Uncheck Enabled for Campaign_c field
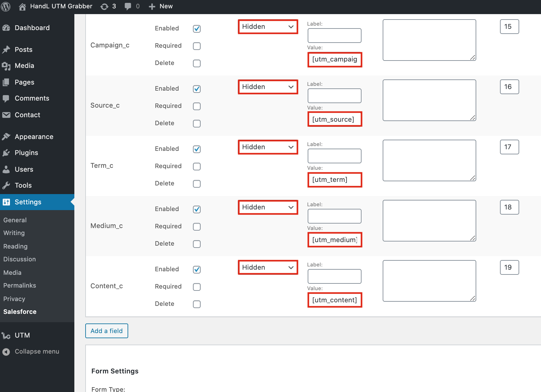541x392 pixels. click(197, 29)
